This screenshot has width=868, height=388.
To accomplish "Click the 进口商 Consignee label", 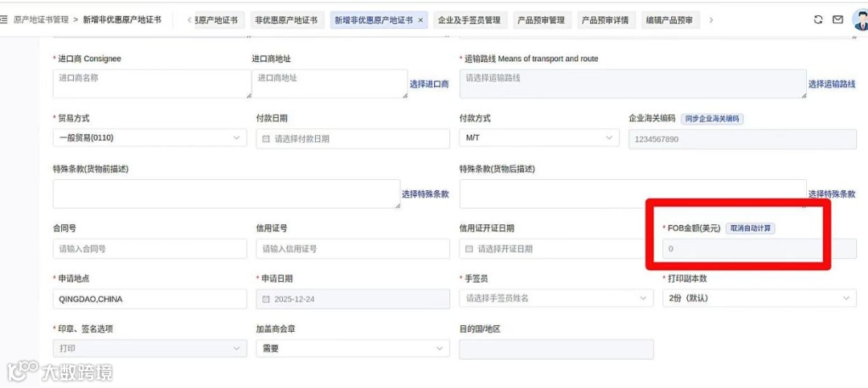I will 89,59.
